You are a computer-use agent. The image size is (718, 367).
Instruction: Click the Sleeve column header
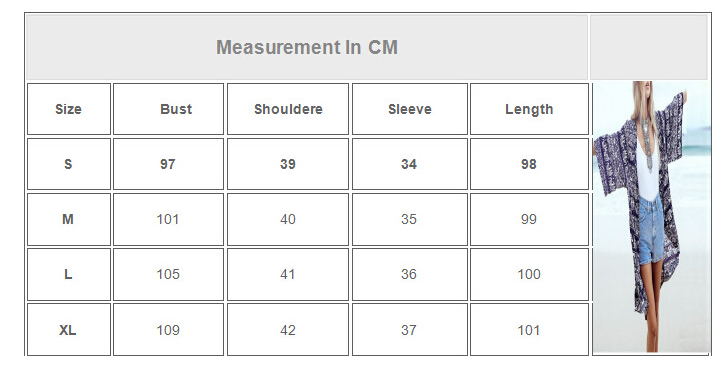410,109
